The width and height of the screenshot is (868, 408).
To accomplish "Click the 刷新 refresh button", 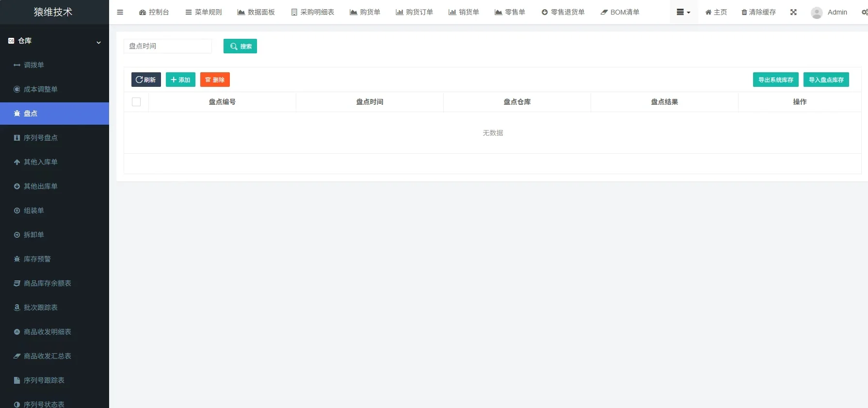I will pyautogui.click(x=146, y=80).
